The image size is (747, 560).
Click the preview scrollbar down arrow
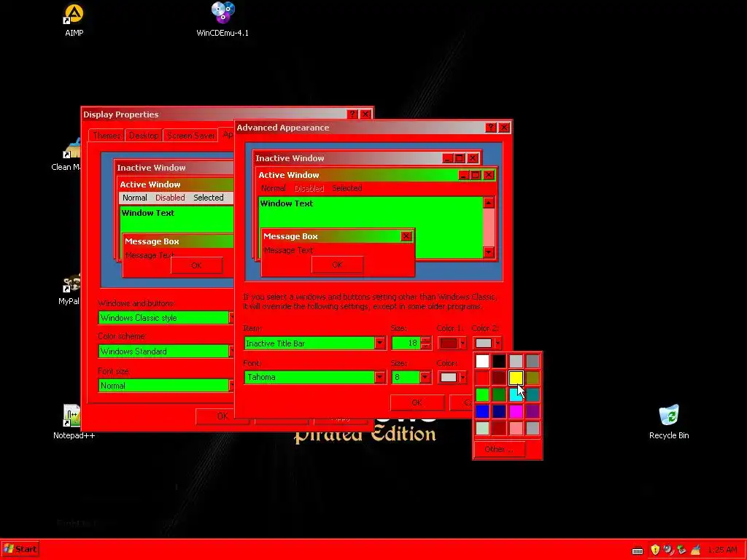coord(489,252)
